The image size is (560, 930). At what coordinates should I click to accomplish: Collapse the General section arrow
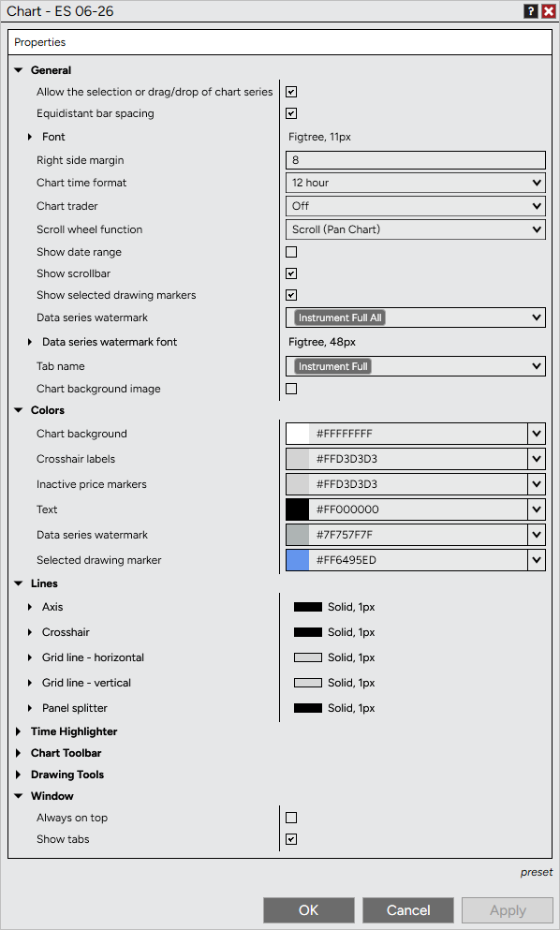coord(19,70)
